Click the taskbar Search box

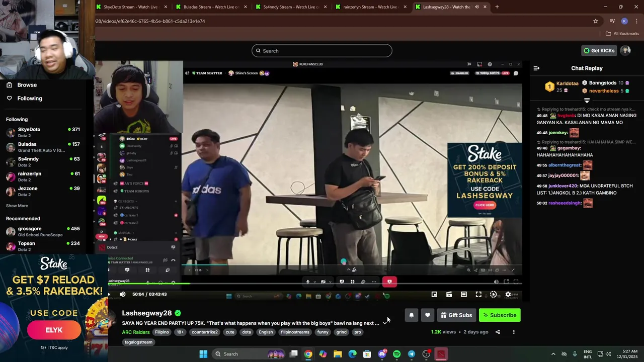click(249, 354)
